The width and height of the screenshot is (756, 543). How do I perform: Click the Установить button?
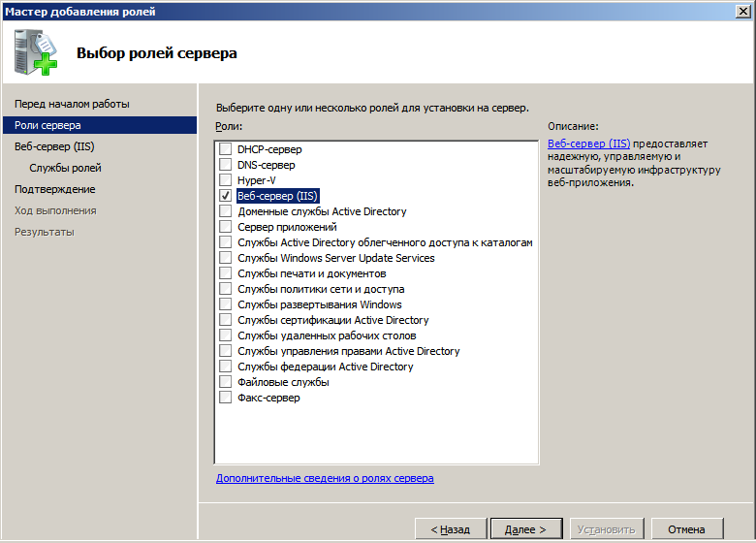tap(607, 529)
